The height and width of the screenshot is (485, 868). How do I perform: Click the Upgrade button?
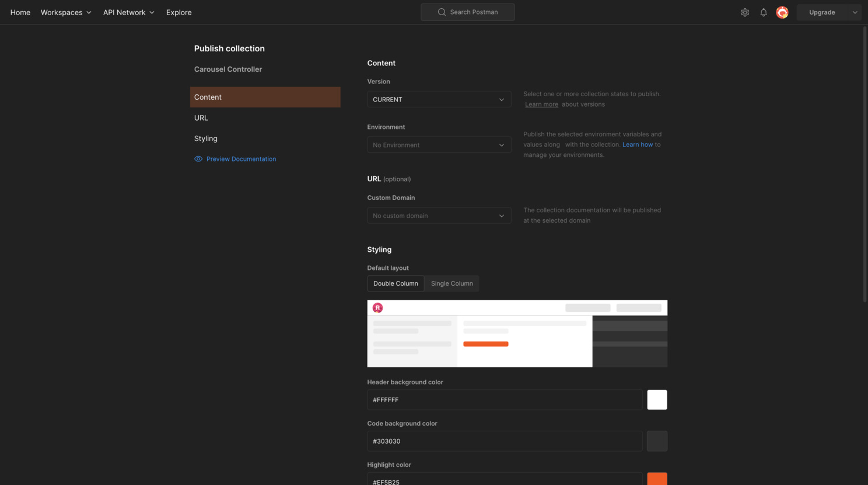point(822,12)
